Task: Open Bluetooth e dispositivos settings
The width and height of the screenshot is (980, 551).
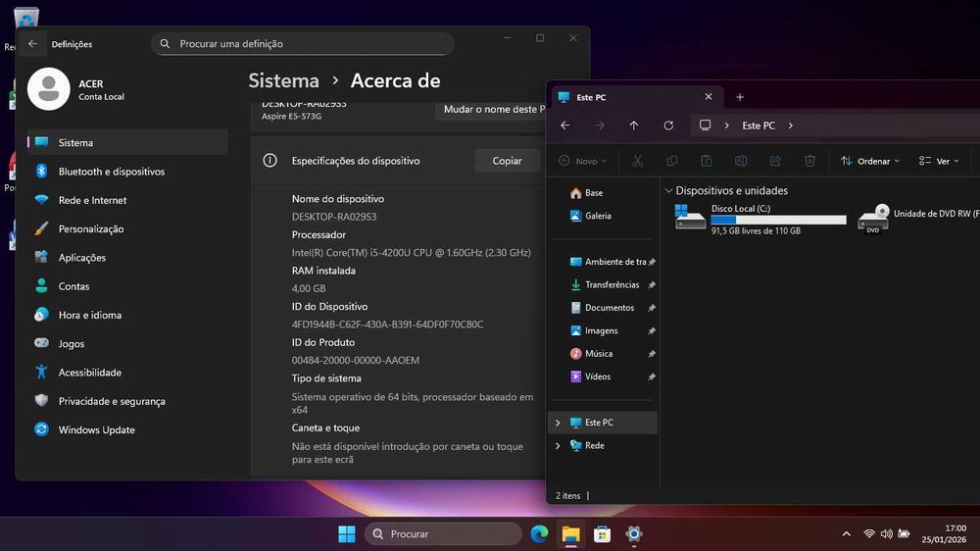Action: (127, 172)
